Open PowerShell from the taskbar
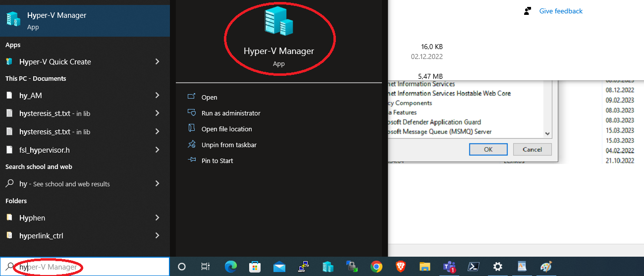 (x=474, y=267)
